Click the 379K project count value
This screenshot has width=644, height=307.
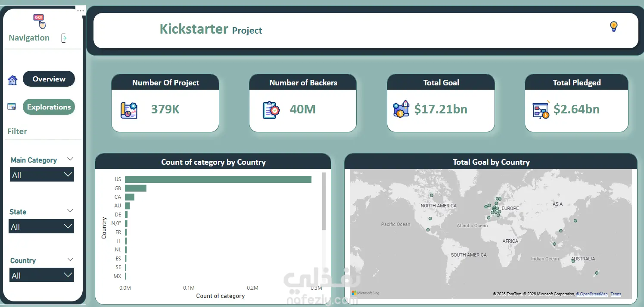tap(165, 110)
